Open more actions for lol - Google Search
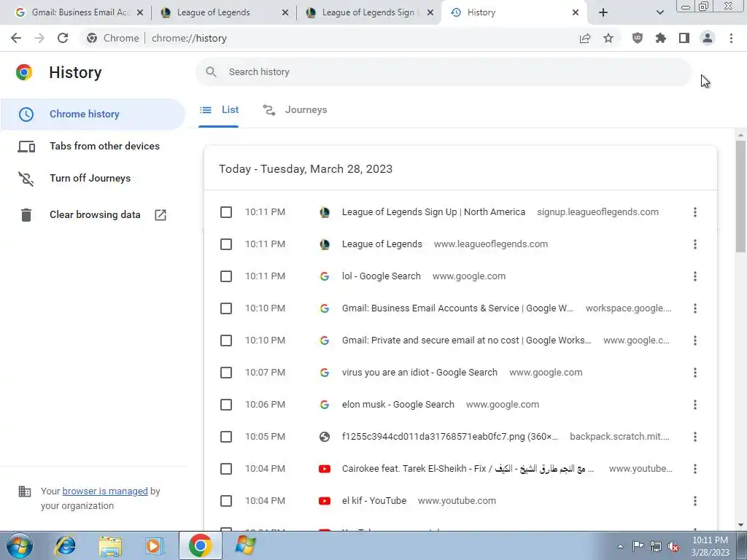The height and width of the screenshot is (560, 747). point(695,276)
